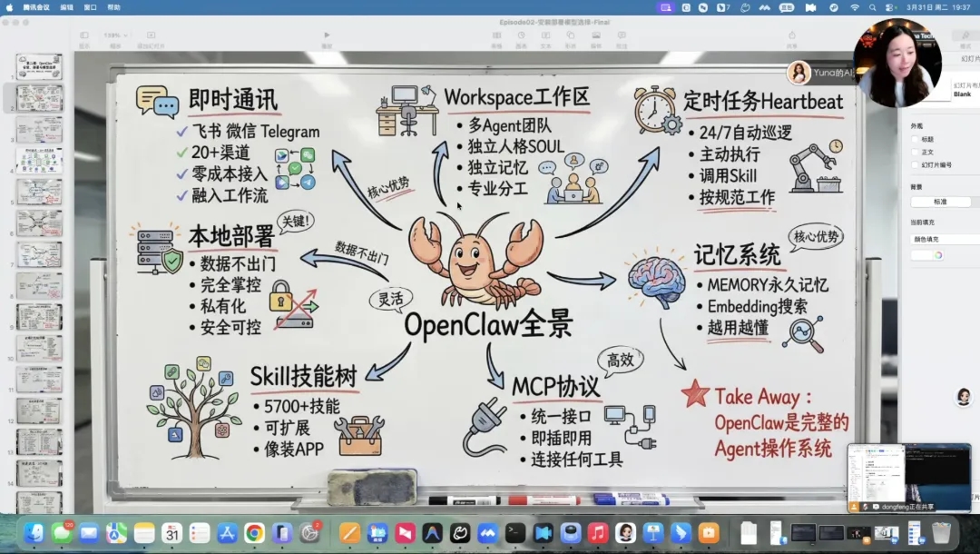
Task: Toggle the 幻灯片编号 slide number checkbox
Action: coord(915,164)
